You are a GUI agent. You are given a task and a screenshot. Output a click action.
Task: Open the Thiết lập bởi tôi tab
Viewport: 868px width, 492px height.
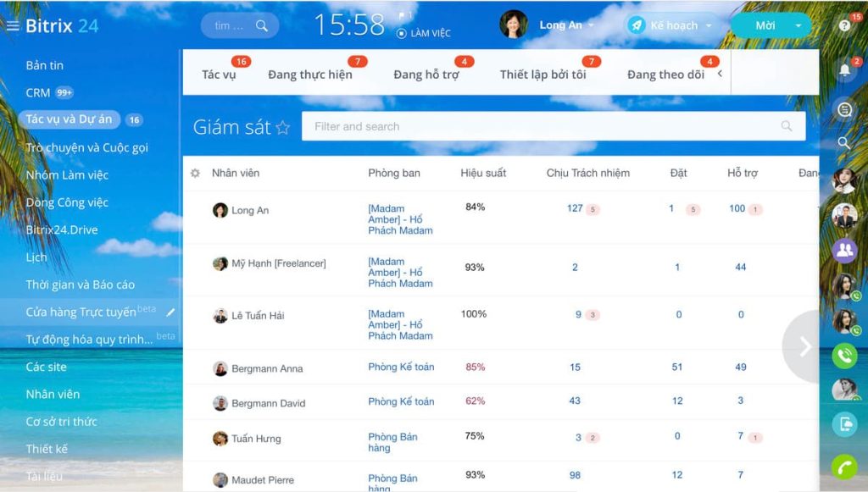543,75
